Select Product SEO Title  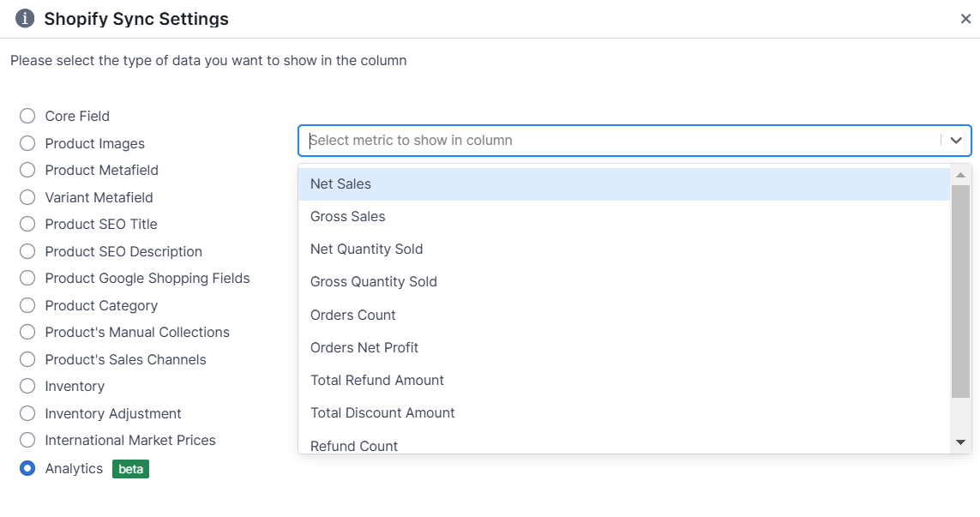[27, 224]
